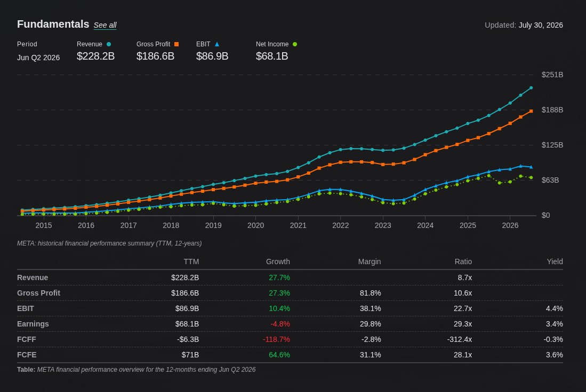The image size is (586, 392).
Task: Click the $68.1B net income headline value
Action: (272, 56)
